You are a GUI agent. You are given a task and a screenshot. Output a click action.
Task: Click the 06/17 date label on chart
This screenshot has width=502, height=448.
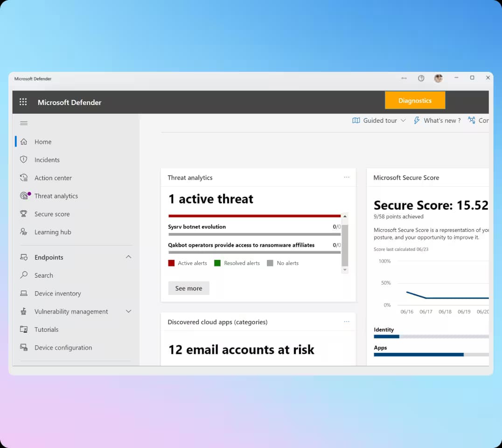tap(426, 312)
